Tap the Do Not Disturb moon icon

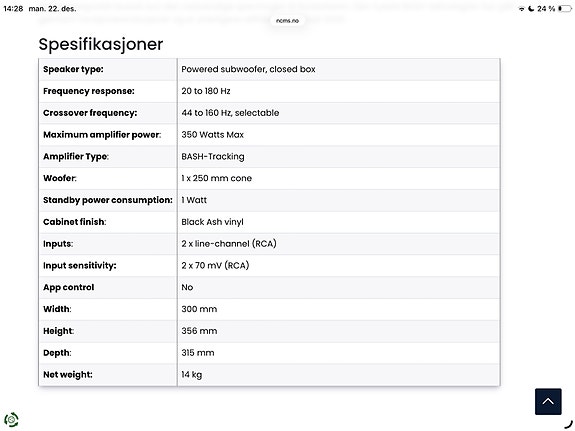[531, 9]
